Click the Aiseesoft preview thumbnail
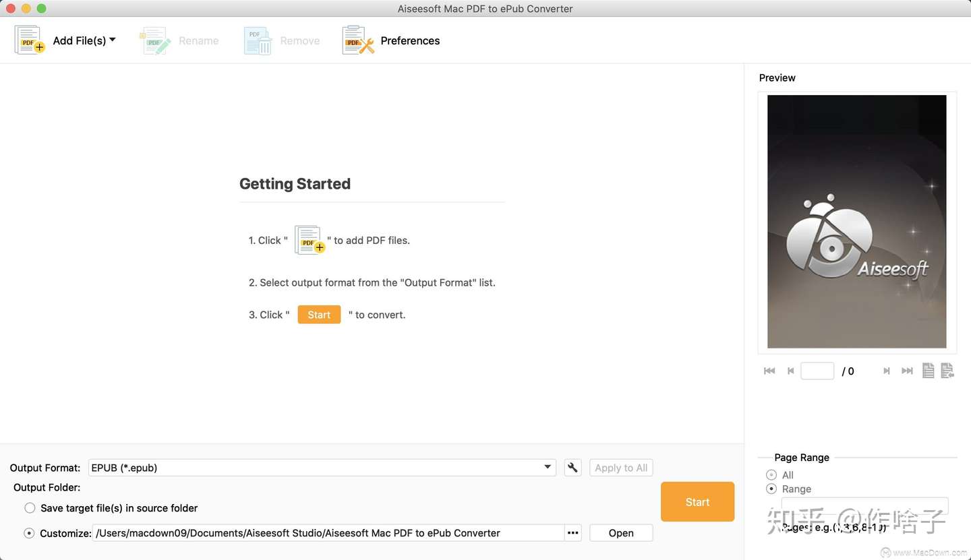Viewport: 971px width, 560px height. coord(857,222)
